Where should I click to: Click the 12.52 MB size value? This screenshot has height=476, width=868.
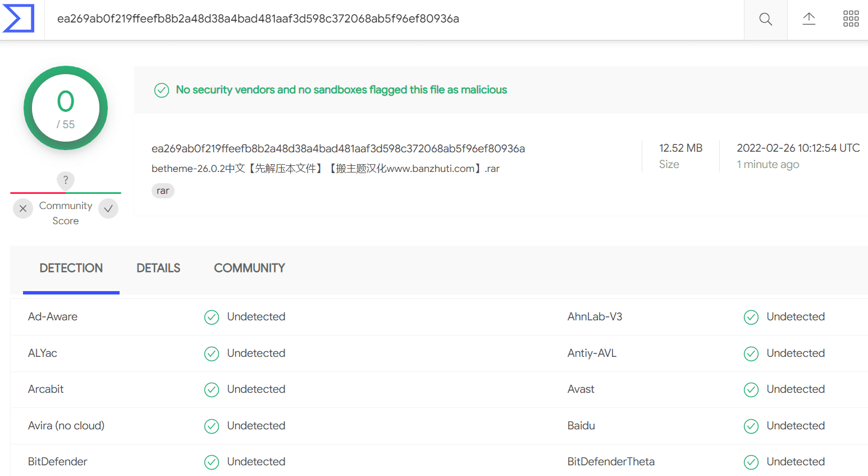tap(680, 148)
